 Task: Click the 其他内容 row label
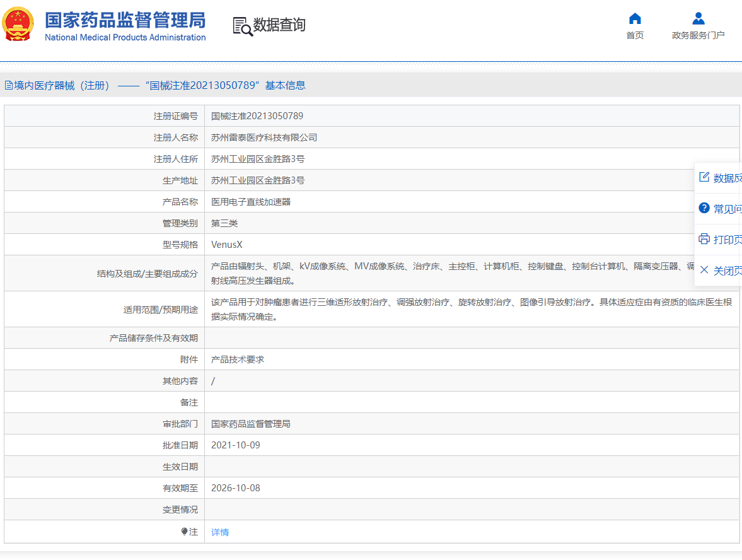point(180,381)
